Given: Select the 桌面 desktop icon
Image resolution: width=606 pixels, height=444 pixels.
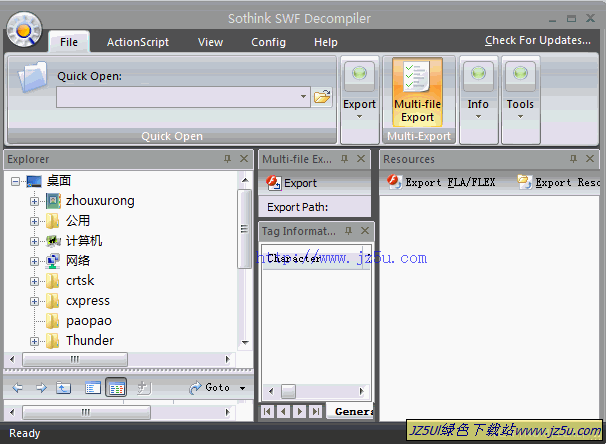Looking at the screenshot, I should tap(34, 181).
